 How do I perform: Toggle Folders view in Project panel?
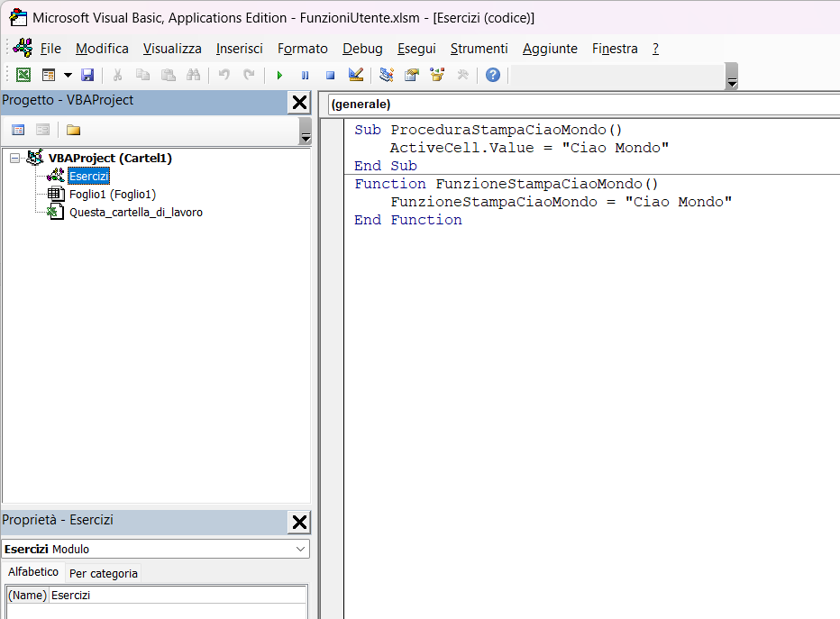coord(73,130)
